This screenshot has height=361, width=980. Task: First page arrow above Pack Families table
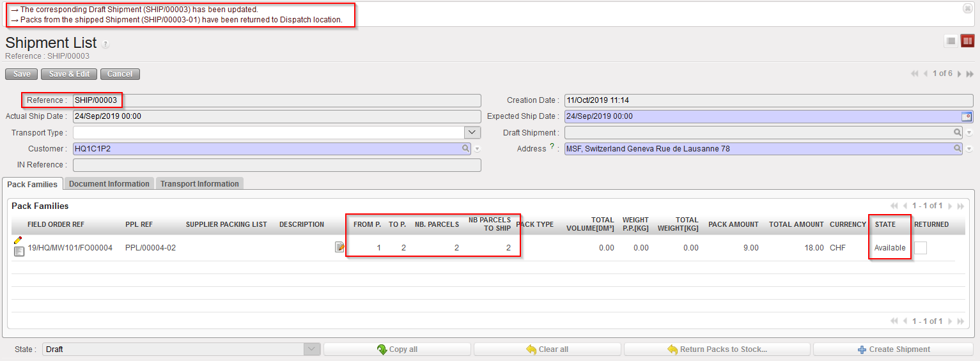[894, 206]
